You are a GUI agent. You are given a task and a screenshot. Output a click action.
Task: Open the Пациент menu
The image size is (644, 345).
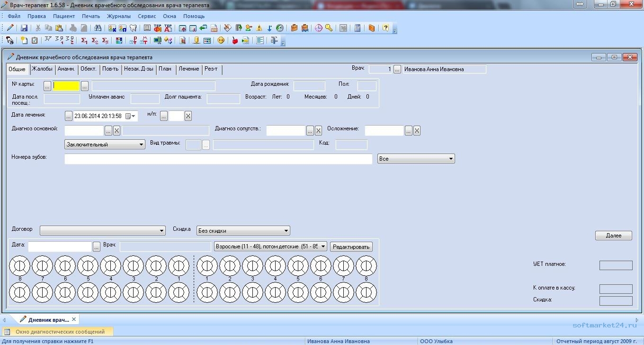64,16
